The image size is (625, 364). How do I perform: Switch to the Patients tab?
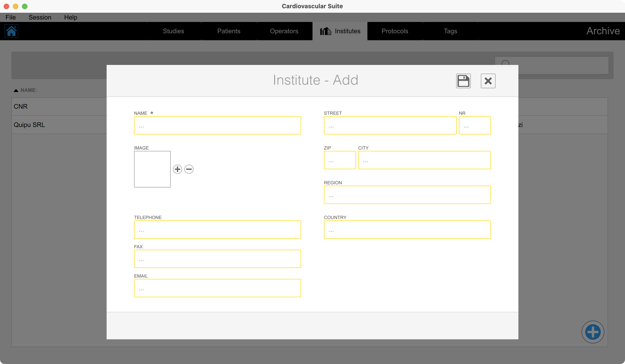(228, 31)
